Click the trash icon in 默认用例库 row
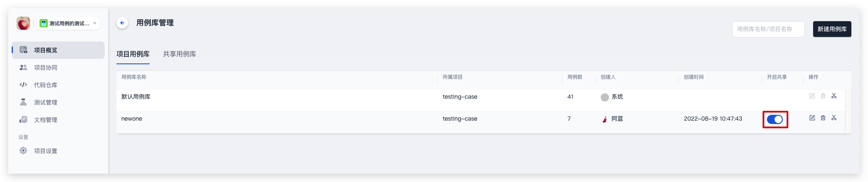The width and height of the screenshot is (868, 182). pyautogui.click(x=823, y=96)
